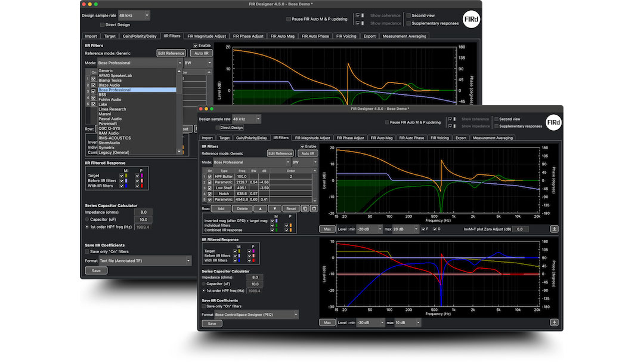Check Save only "On" filters
Viewport: 644px width, 363px height.
pos(203,306)
